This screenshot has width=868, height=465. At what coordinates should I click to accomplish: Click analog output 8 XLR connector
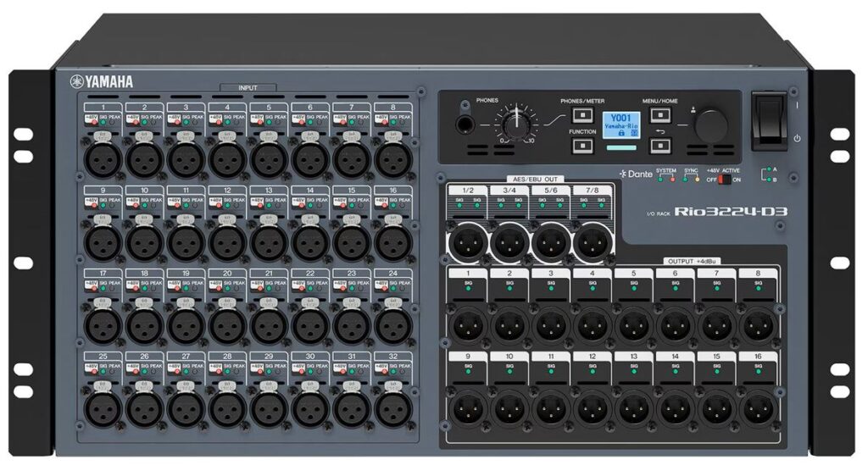click(x=759, y=325)
